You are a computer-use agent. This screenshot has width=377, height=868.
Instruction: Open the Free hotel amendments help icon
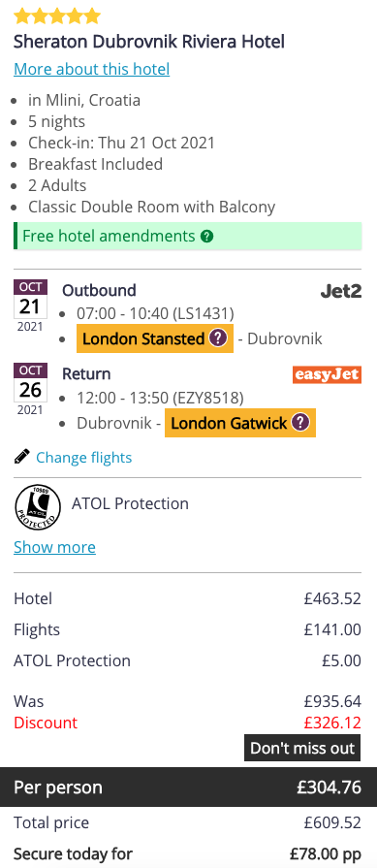pos(206,237)
